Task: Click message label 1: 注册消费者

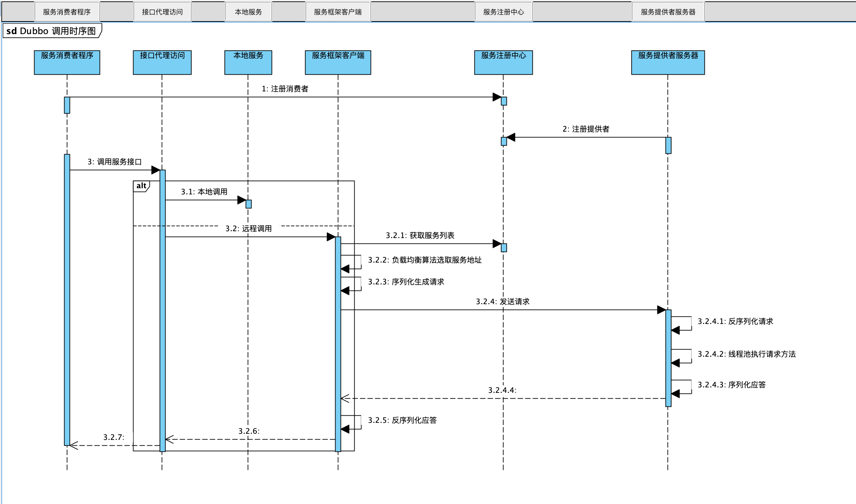Action: tap(285, 89)
